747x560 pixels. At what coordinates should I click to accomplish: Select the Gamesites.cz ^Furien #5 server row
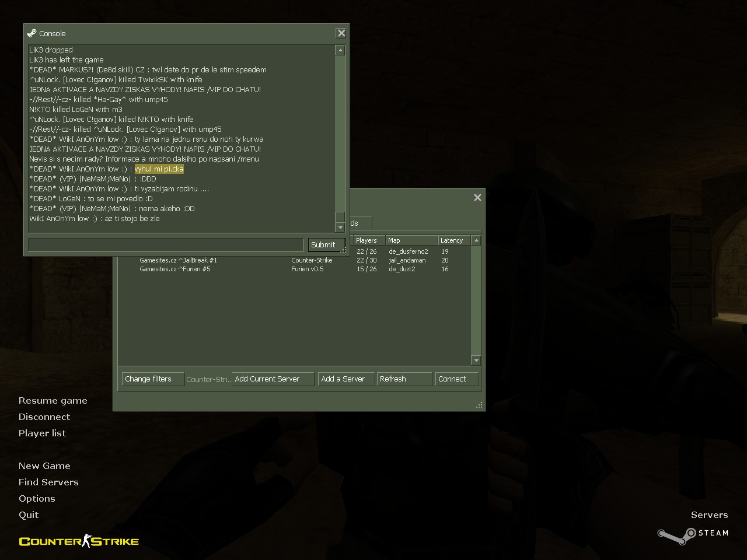point(175,269)
